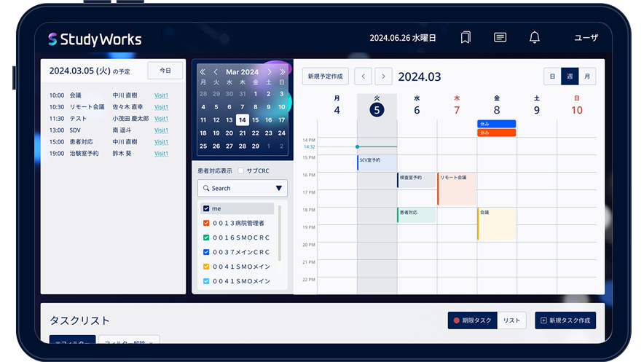
Task: Click 鈴木 葵 name
Action: (x=122, y=154)
